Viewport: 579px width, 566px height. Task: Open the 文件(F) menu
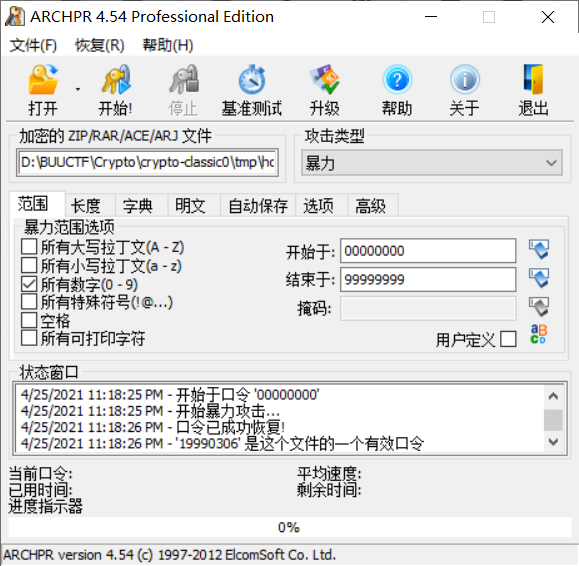click(x=33, y=45)
